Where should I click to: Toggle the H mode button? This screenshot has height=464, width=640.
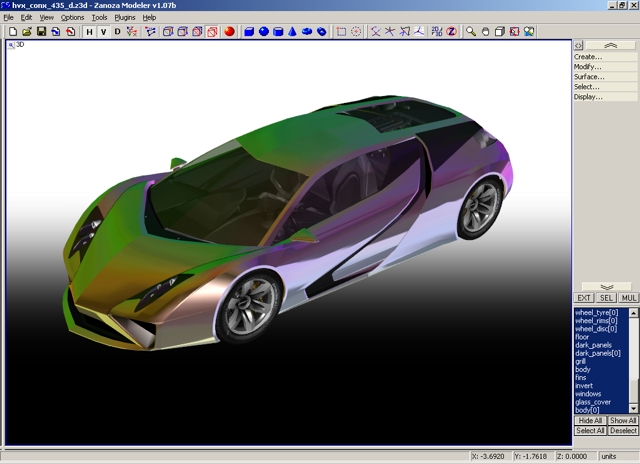[x=89, y=31]
